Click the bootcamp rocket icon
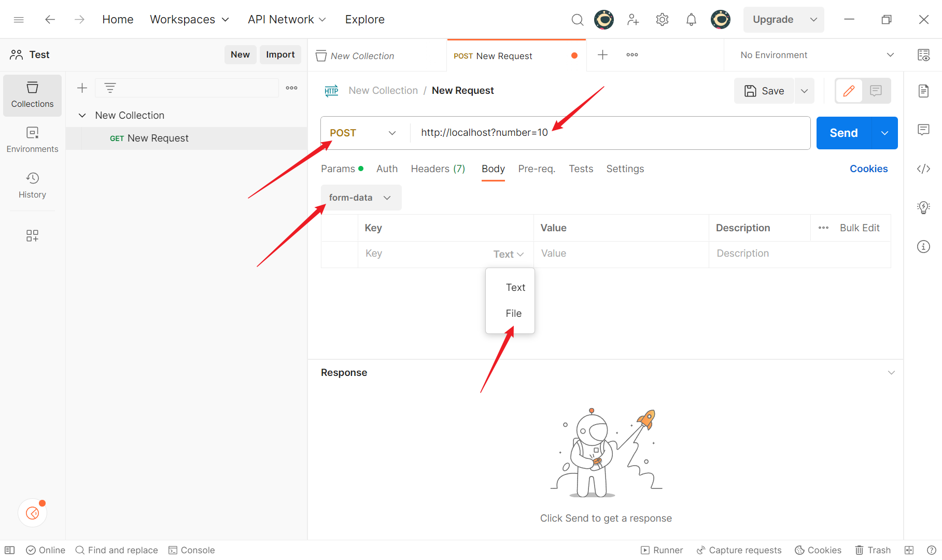 (32, 513)
